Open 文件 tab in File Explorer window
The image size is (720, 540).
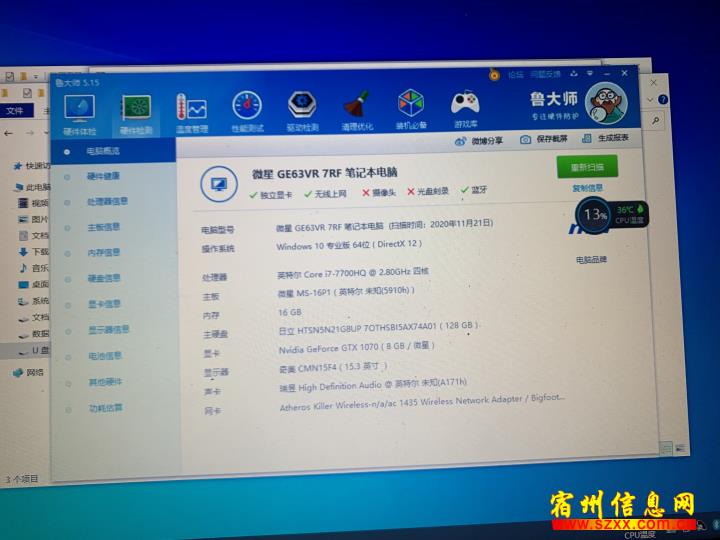pyautogui.click(x=17, y=111)
